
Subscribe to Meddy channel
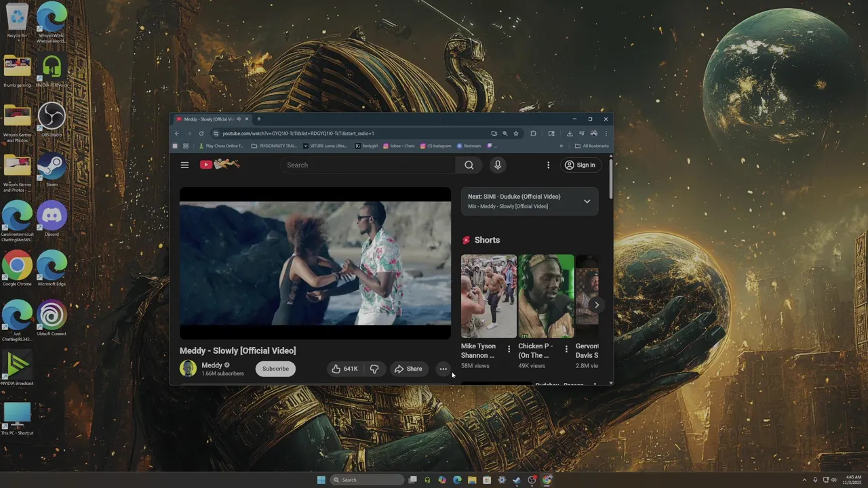pos(275,369)
